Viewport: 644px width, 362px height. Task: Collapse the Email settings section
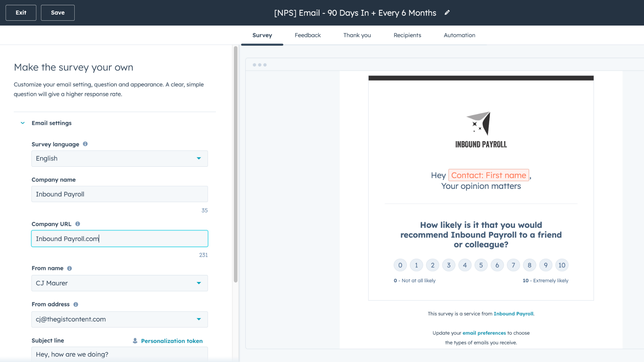[22, 123]
